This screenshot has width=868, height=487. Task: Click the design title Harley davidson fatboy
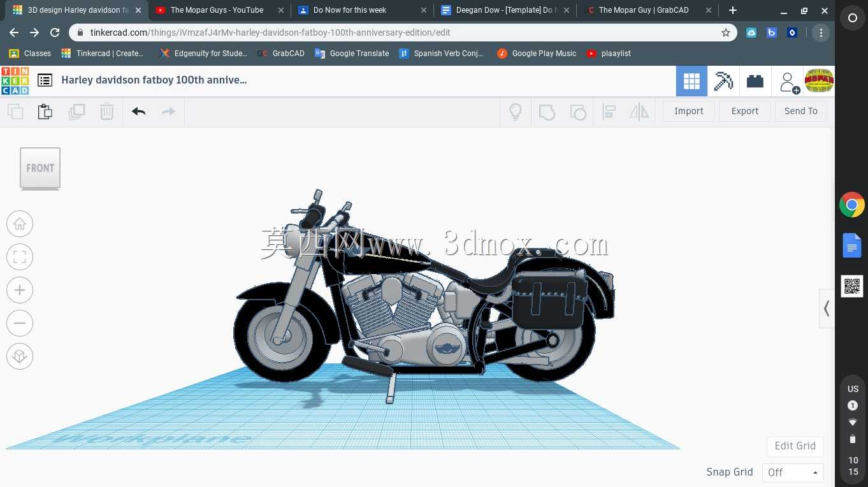point(154,80)
